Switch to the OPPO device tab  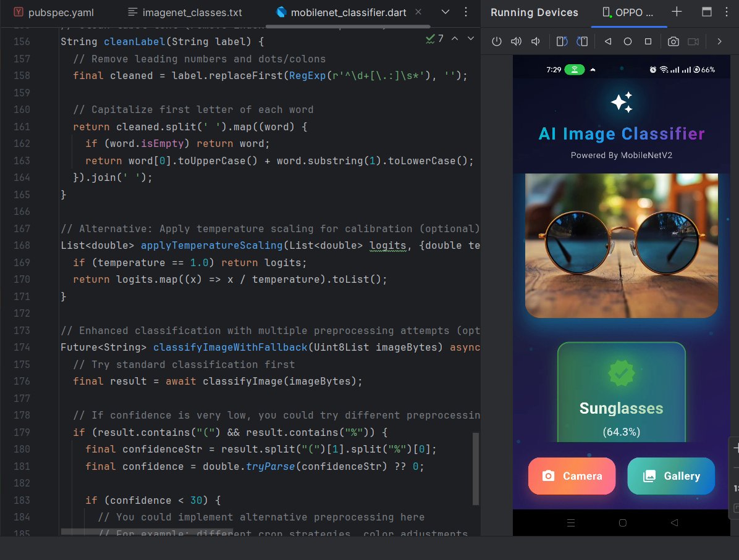click(x=628, y=12)
